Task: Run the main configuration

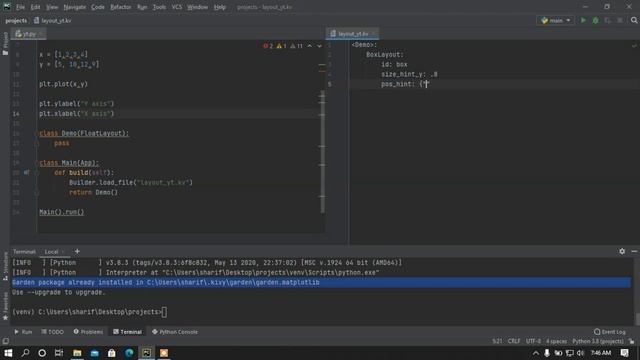Action: [x=583, y=20]
